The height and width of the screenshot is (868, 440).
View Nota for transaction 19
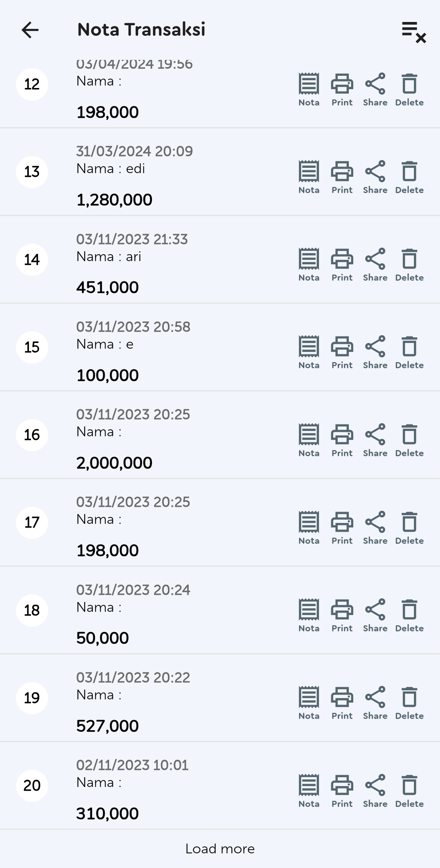coord(309,703)
